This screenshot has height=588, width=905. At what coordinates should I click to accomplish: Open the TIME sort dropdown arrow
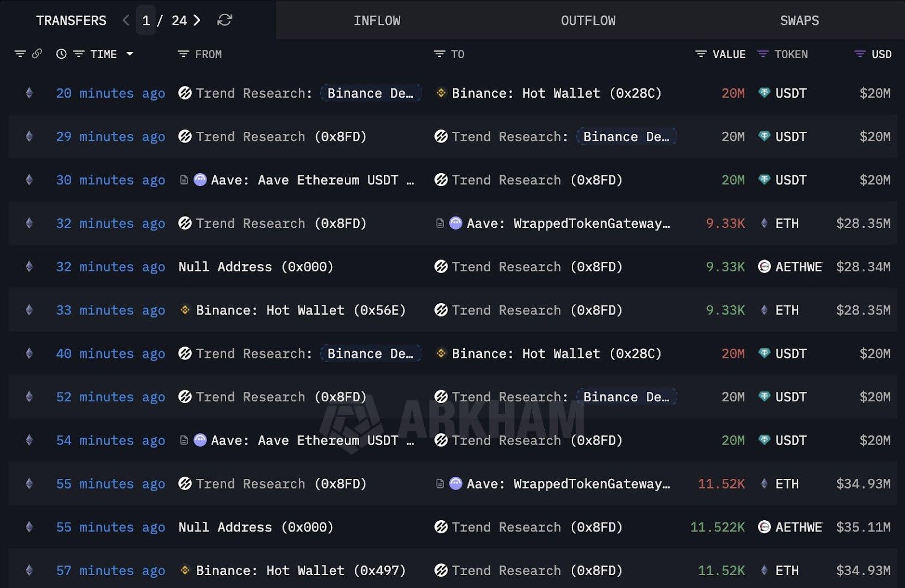click(130, 54)
